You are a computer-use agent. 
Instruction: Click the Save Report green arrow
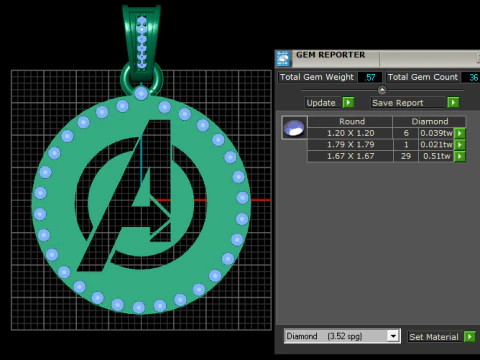coord(453,102)
